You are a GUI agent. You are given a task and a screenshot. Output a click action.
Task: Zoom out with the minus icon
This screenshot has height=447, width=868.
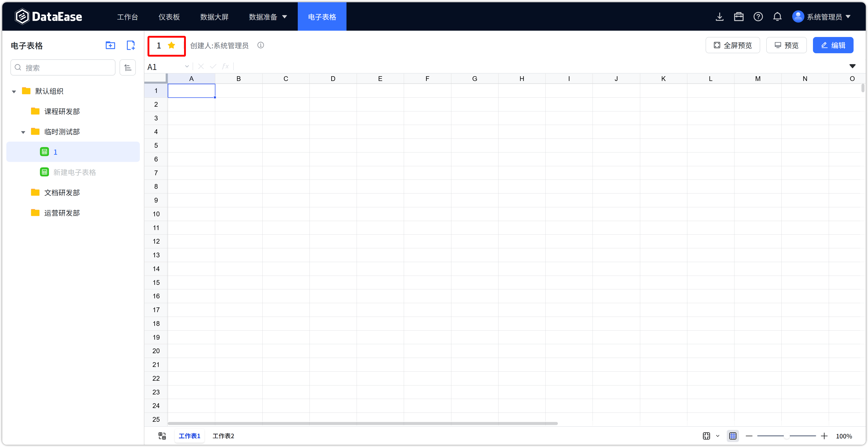pyautogui.click(x=749, y=436)
